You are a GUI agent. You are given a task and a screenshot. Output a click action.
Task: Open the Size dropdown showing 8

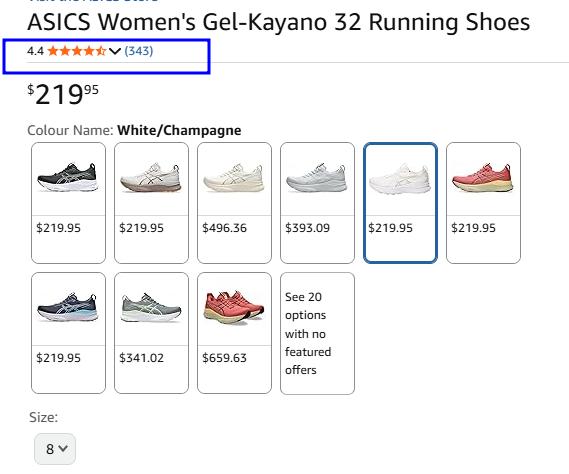click(x=55, y=449)
